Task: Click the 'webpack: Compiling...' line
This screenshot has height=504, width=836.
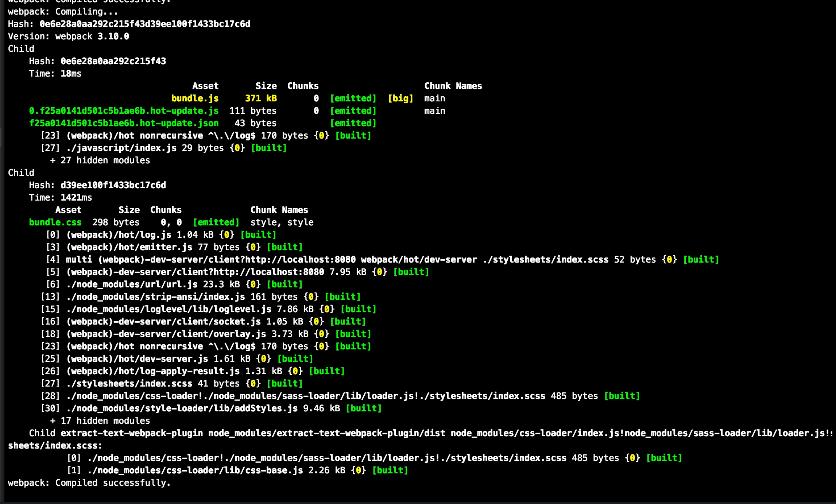Action: [x=63, y=12]
